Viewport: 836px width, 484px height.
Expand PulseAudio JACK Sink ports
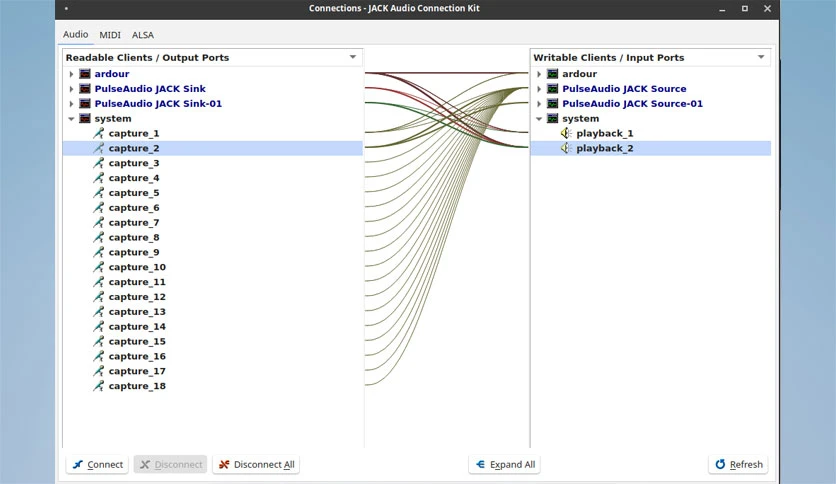(x=71, y=89)
